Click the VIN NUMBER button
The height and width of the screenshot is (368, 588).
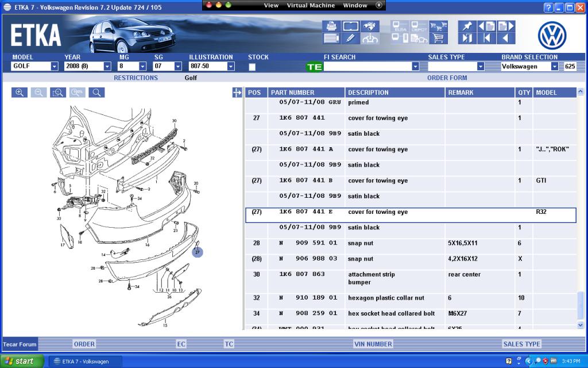tap(373, 344)
